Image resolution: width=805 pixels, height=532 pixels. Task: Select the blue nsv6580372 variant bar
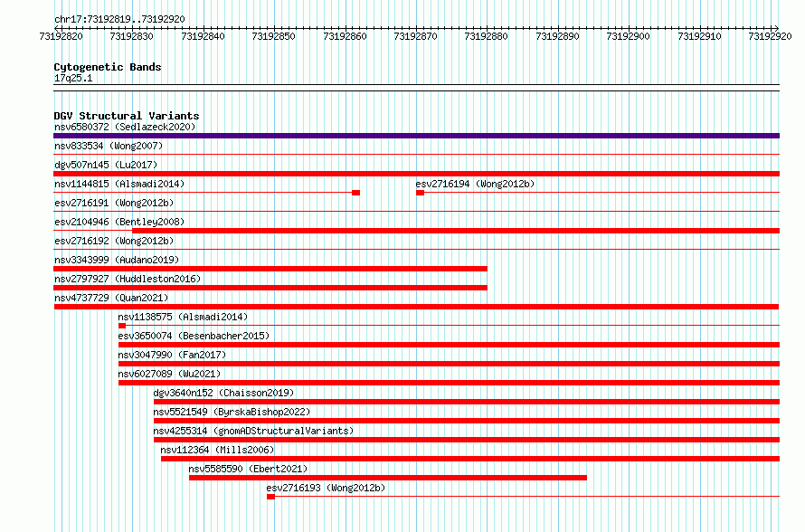(416, 136)
